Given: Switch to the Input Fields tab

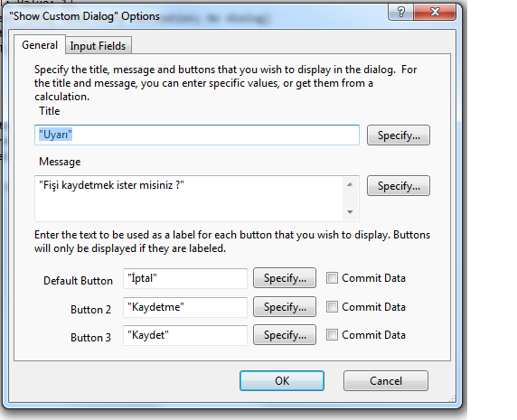Looking at the screenshot, I should pos(98,46).
